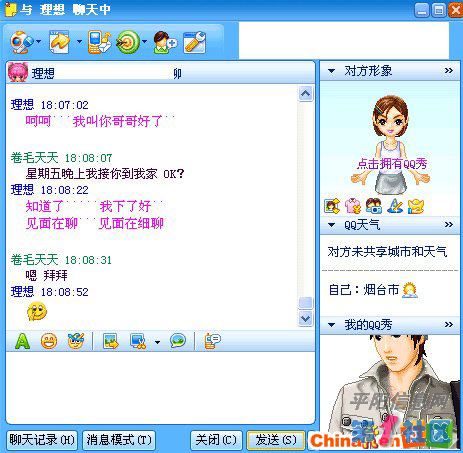Collapse the 我的QQ秀 panel triangle
This screenshot has height=453, width=463.
[331, 324]
